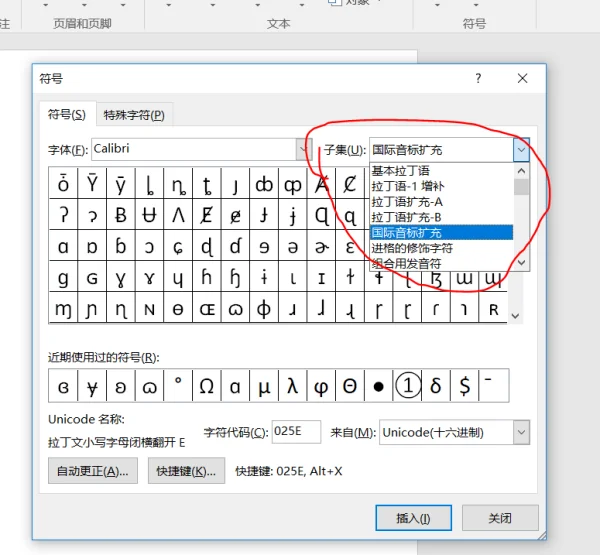Click the subset list scroll-up arrow

point(521,171)
